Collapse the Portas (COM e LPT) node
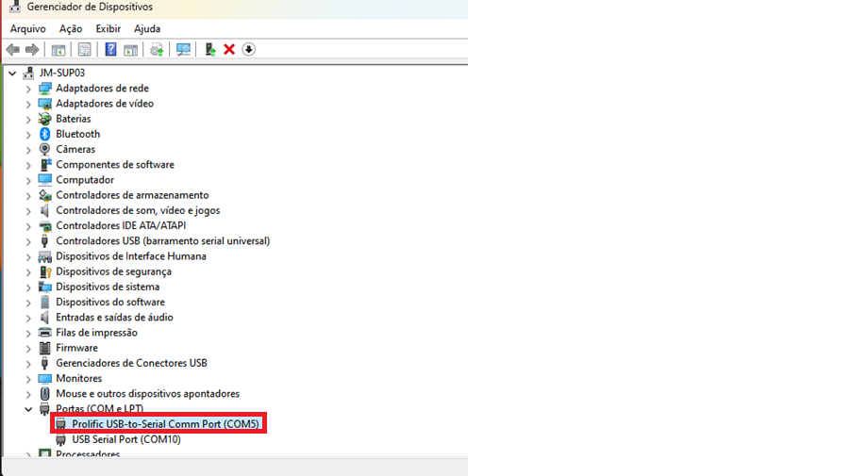The image size is (868, 476). tap(28, 409)
